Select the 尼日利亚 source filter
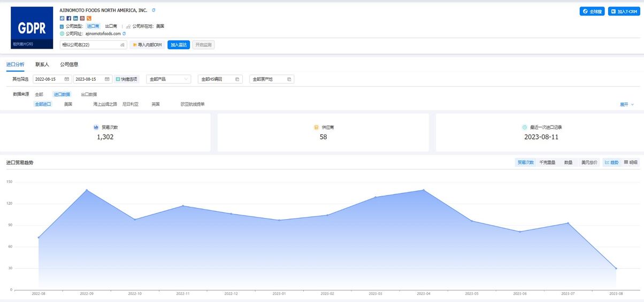This screenshot has height=302, width=644. pos(131,104)
